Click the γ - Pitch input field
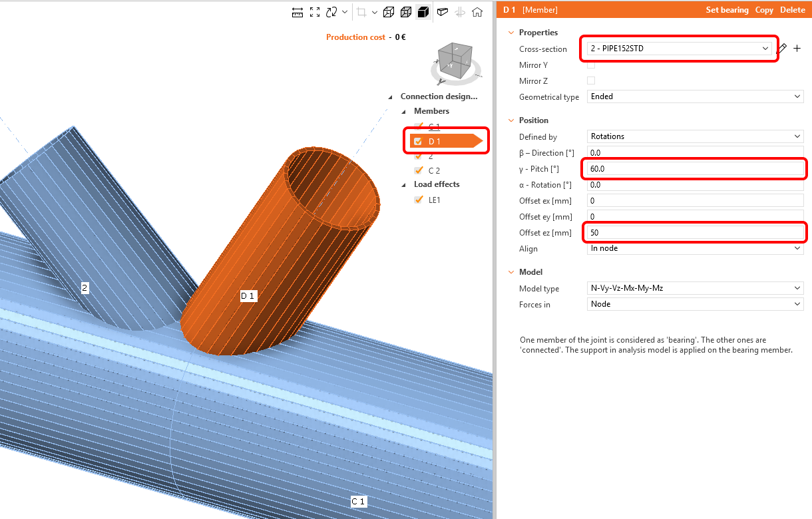Image resolution: width=812 pixels, height=519 pixels. (x=696, y=169)
